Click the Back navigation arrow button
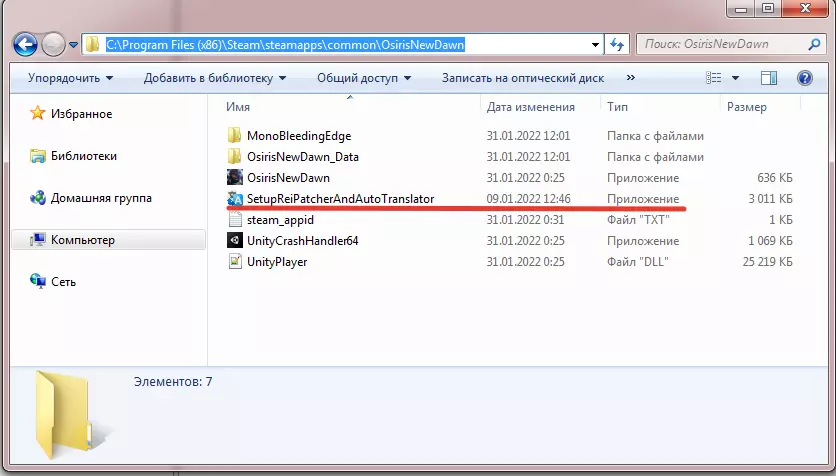 tap(25, 44)
